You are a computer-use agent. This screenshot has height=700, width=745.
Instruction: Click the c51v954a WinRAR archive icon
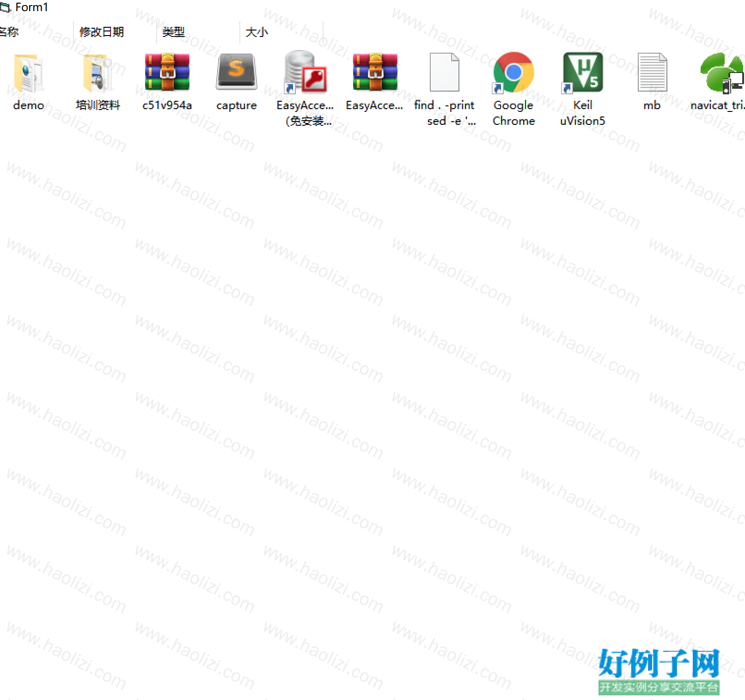[x=167, y=72]
